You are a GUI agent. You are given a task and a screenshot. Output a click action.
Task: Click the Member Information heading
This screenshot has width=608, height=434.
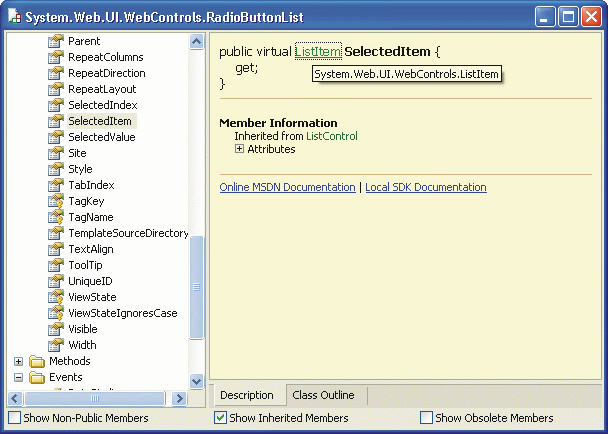[x=278, y=123]
